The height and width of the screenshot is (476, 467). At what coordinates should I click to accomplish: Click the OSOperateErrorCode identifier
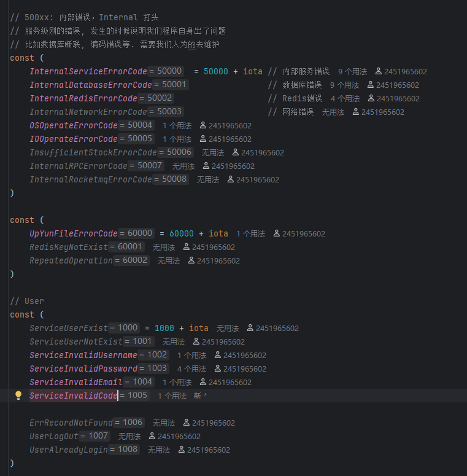[x=74, y=125]
